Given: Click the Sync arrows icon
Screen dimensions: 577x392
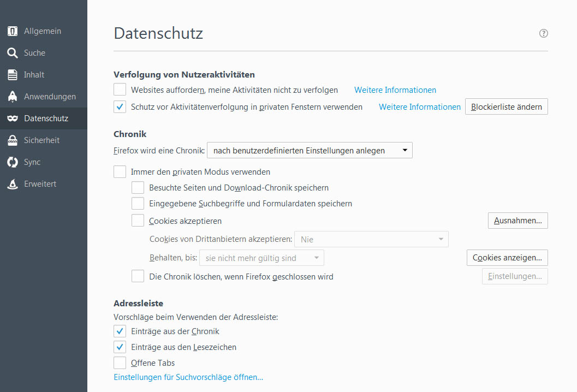Looking at the screenshot, I should 13,162.
